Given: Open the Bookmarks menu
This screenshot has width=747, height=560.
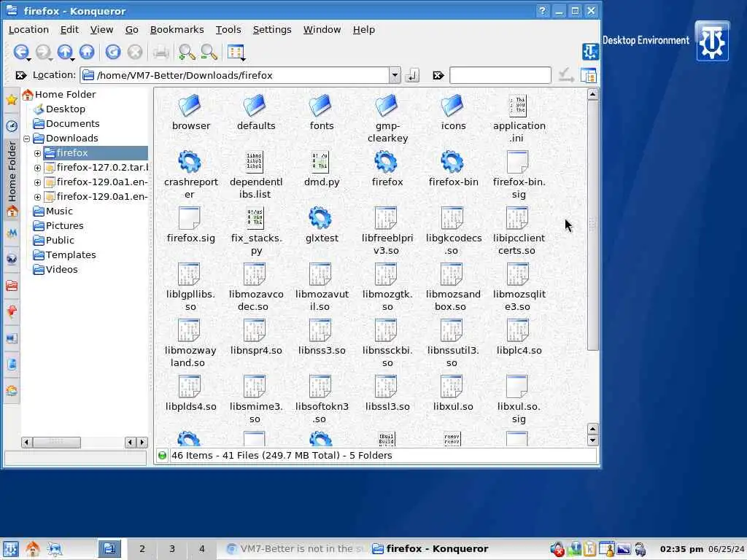Looking at the screenshot, I should 177,29.
